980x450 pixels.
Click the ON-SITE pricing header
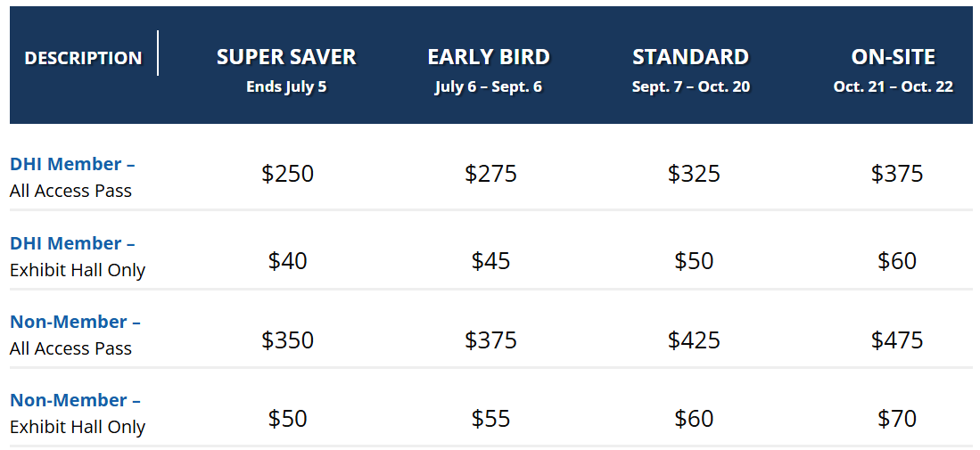coord(894,57)
